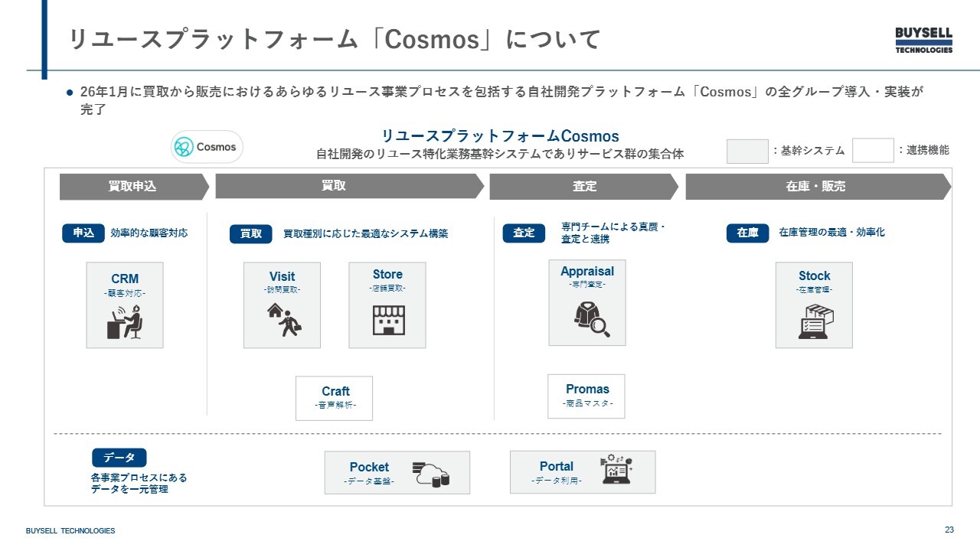Image resolution: width=980 pixels, height=551 pixels.
Task: Click the Cosmos logo badge
Action: click(x=207, y=147)
